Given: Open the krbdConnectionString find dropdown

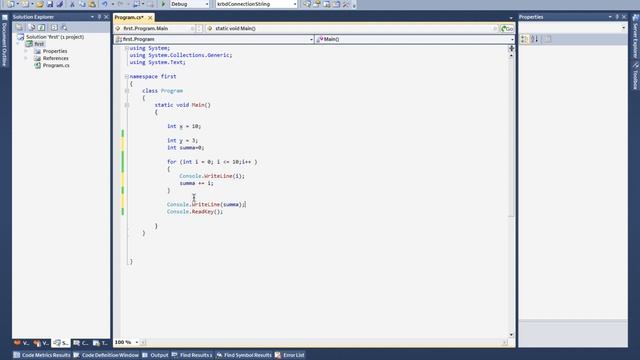Looking at the screenshot, I should coord(295,4).
